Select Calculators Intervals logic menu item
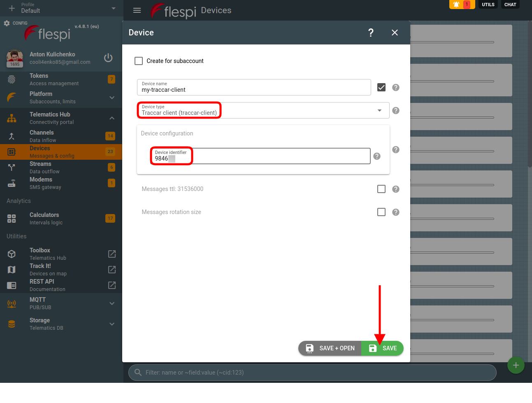Screen dimensions: 532x403 coord(61,219)
